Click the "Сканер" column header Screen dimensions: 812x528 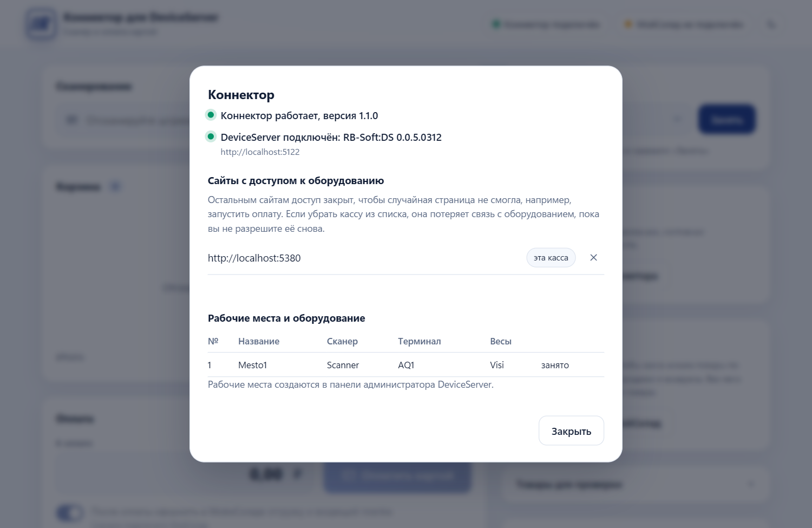tap(342, 341)
